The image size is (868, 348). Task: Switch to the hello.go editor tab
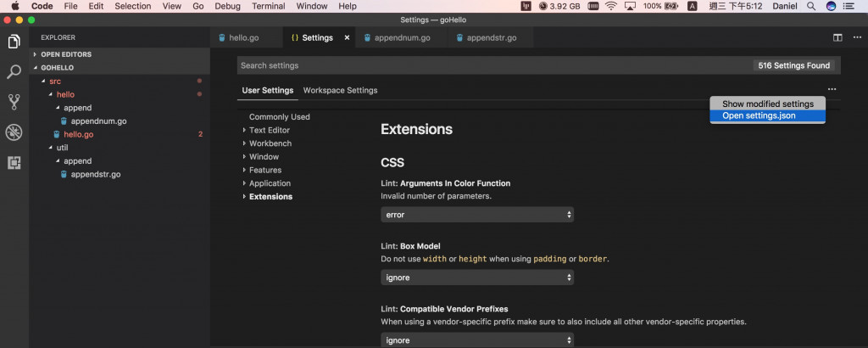(243, 37)
